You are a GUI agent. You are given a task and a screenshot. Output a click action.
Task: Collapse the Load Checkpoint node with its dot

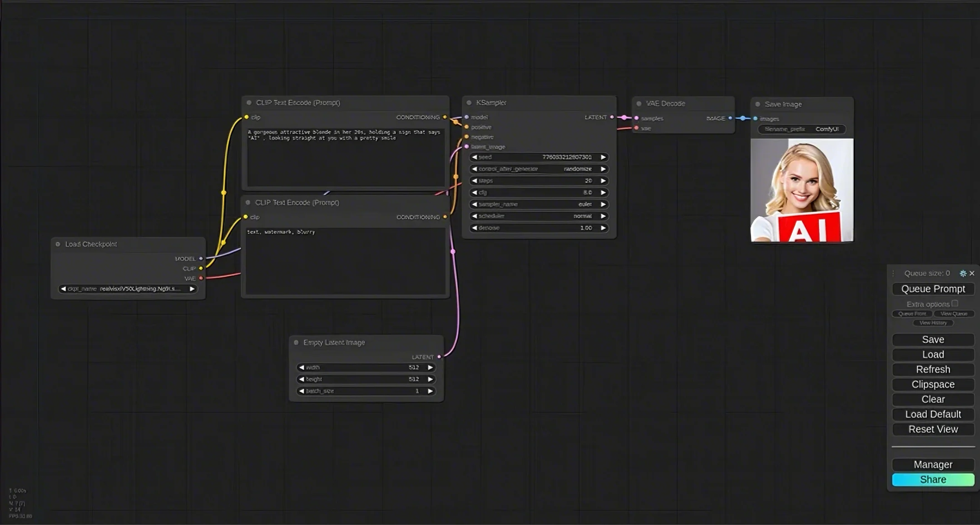[x=58, y=244]
